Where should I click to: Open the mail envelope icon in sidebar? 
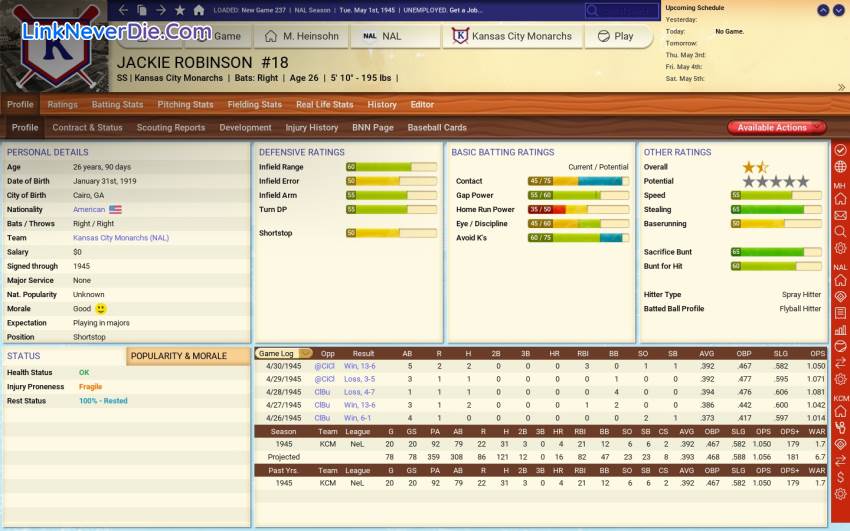click(840, 215)
